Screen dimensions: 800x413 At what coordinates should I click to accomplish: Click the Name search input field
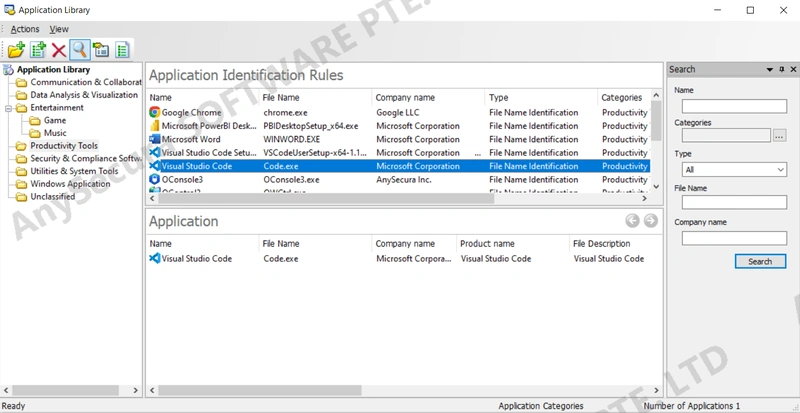pyautogui.click(x=734, y=106)
